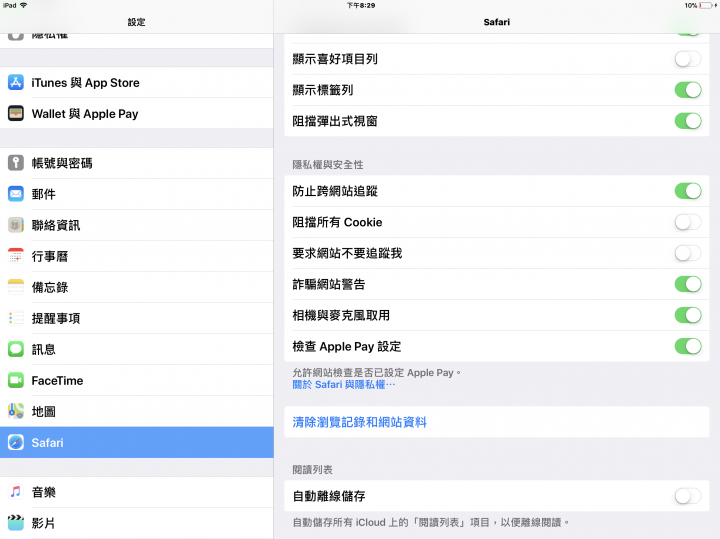The height and width of the screenshot is (539, 720).
Task: Tap the 閱讀列表 section header
Action: pyautogui.click(x=313, y=470)
